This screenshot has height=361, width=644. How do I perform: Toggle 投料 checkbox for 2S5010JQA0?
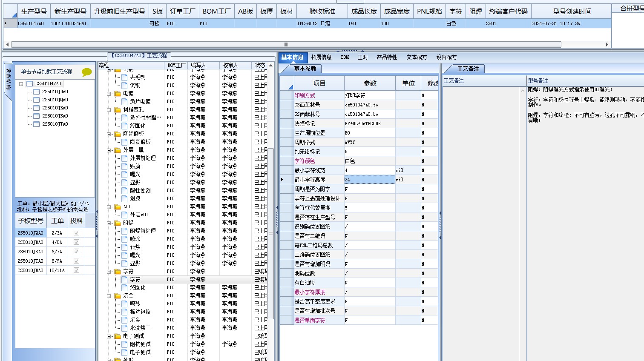click(x=77, y=233)
